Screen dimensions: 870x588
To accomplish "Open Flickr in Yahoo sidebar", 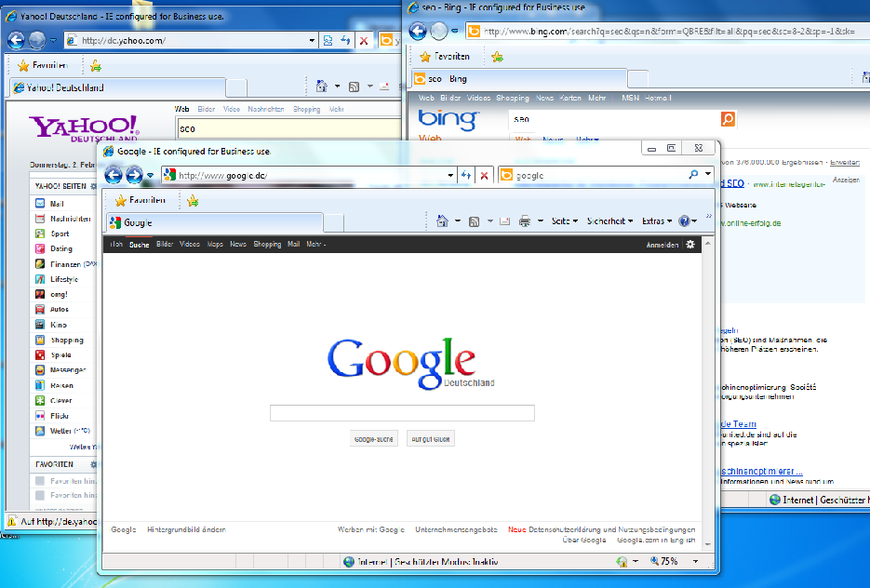I will click(x=51, y=416).
